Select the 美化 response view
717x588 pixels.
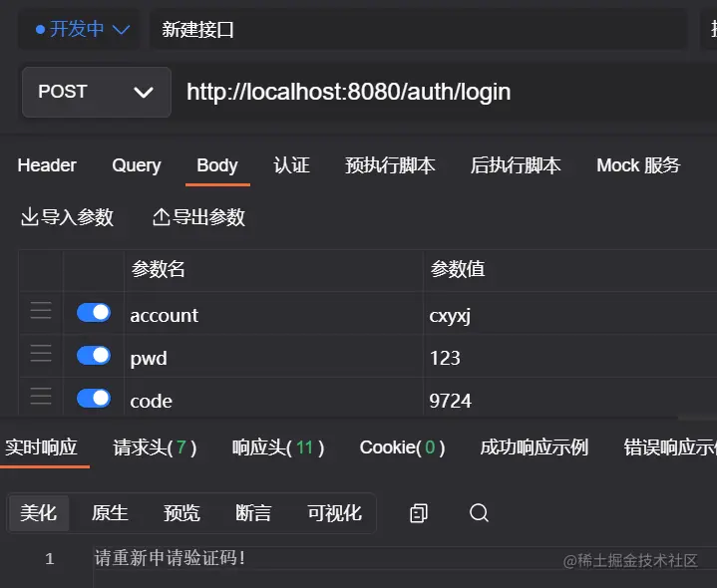pyautogui.click(x=39, y=513)
